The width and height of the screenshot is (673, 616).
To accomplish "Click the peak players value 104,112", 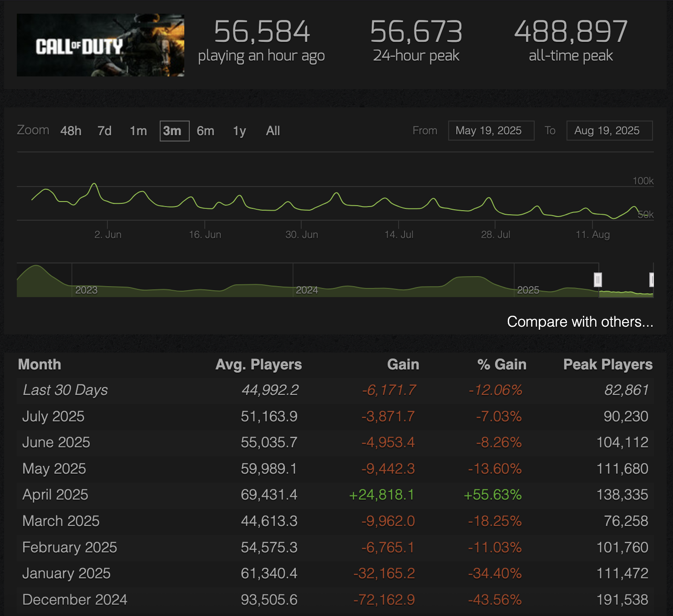I will pos(622,442).
